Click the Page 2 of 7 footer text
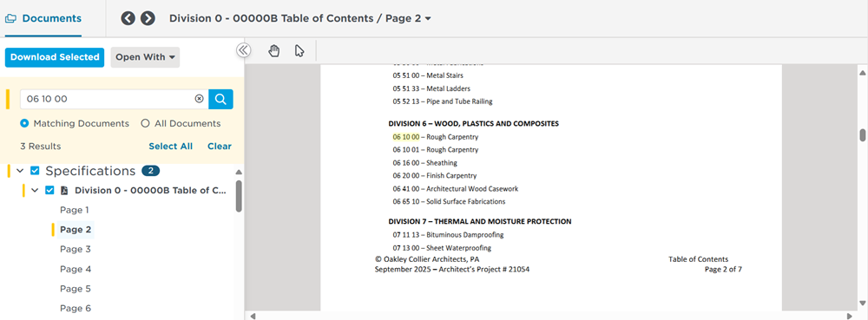Viewport: 868px width, 320px height. click(x=723, y=269)
